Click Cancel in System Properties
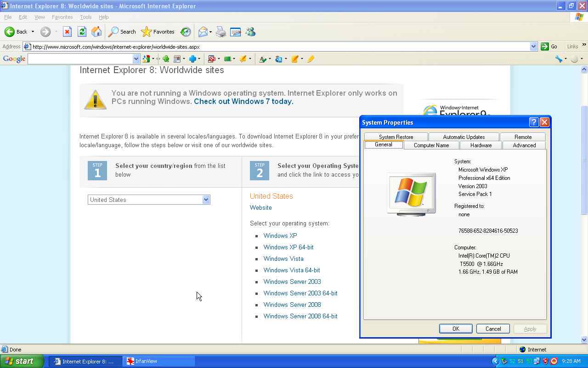 click(493, 328)
